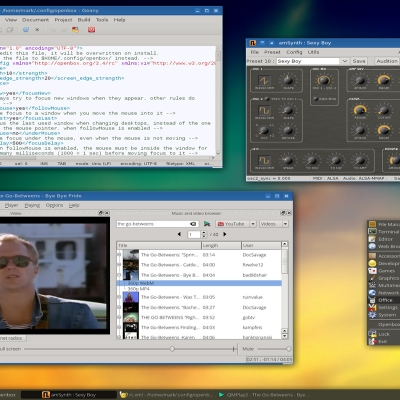Viewport: 400px width, 400px height.
Task: Open the Preset menu in amSynth
Action: (x=272, y=52)
